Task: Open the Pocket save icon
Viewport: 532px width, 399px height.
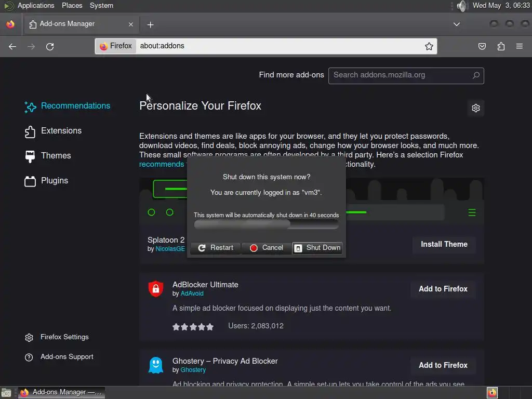Action: pyautogui.click(x=482, y=46)
